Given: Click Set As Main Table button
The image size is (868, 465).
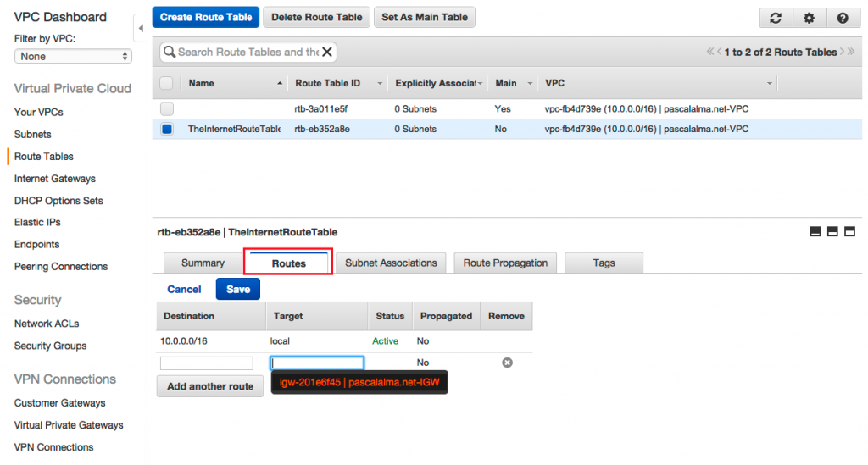Looking at the screenshot, I should [x=425, y=17].
